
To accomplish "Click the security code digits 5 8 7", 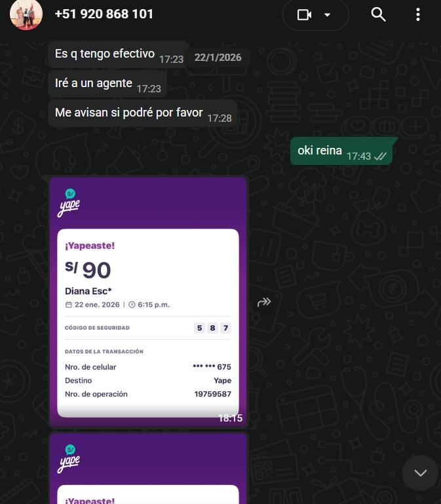I will click(x=212, y=328).
